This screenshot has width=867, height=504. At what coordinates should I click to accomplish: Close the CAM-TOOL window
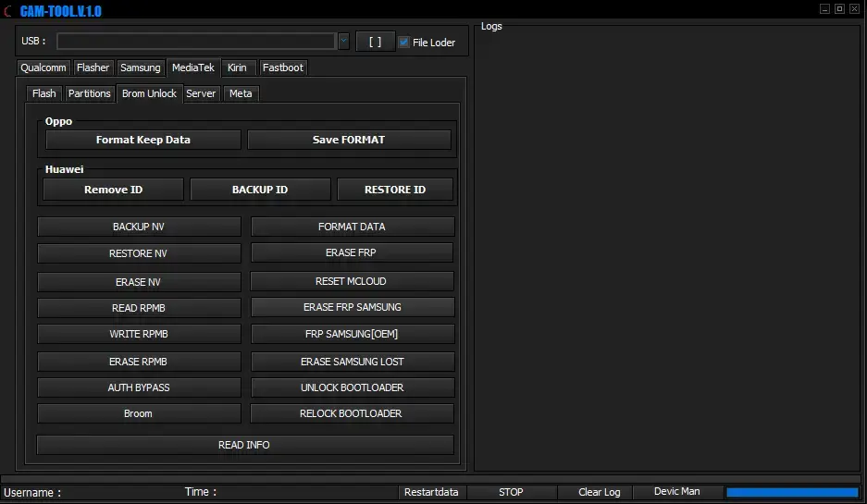coord(854,9)
